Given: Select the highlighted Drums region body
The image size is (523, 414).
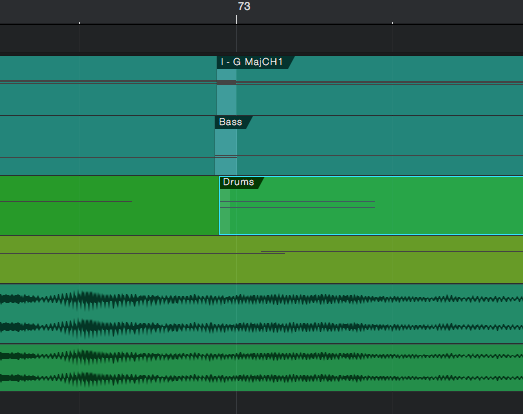Looking at the screenshot, I should coord(371,206).
